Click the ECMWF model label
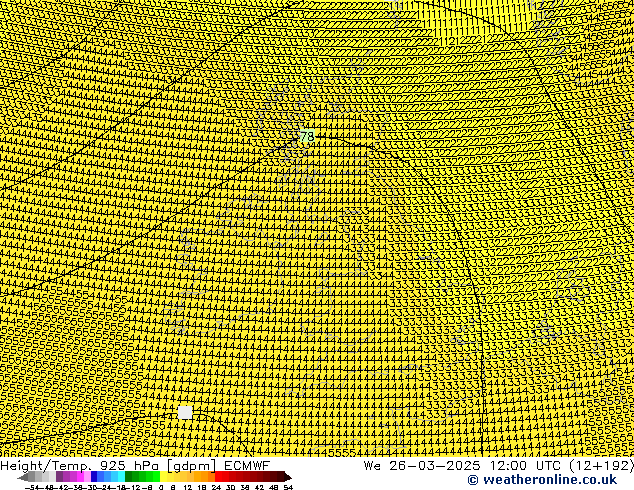 tap(247, 466)
